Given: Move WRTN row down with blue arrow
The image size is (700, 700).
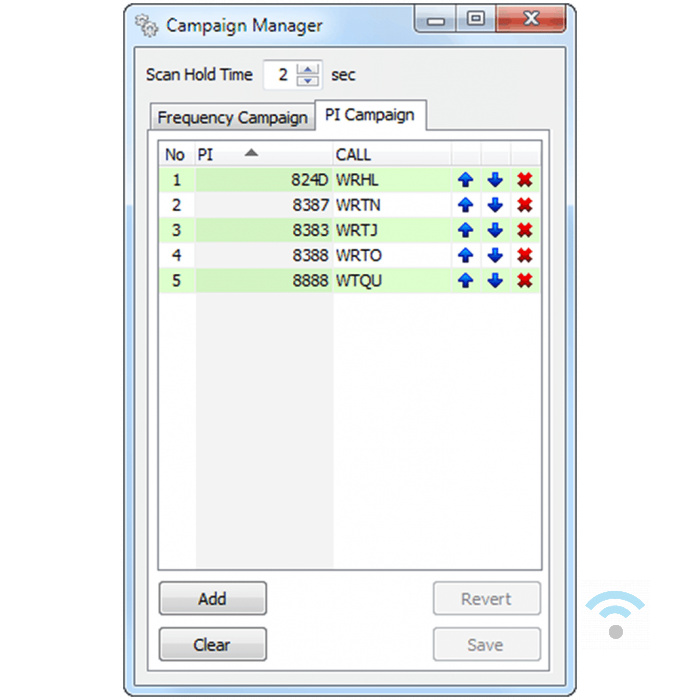Looking at the screenshot, I should tap(494, 206).
